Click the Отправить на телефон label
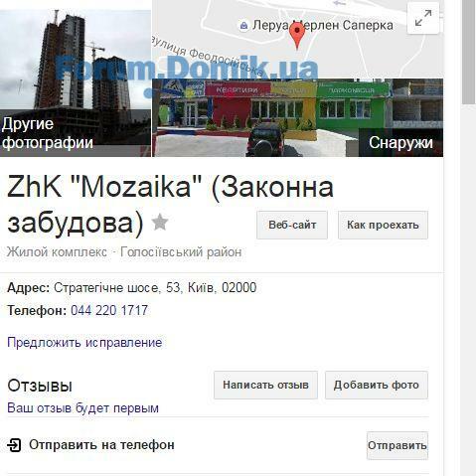The height and width of the screenshot is (476, 476). [x=101, y=445]
